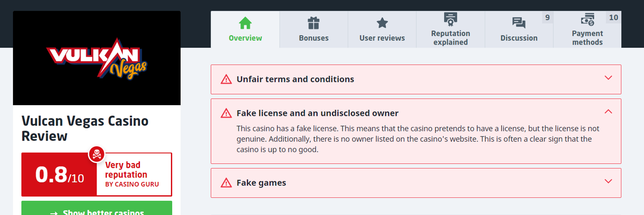The width and height of the screenshot is (644, 215).
Task: Open the User reviews tab
Action: tap(382, 38)
